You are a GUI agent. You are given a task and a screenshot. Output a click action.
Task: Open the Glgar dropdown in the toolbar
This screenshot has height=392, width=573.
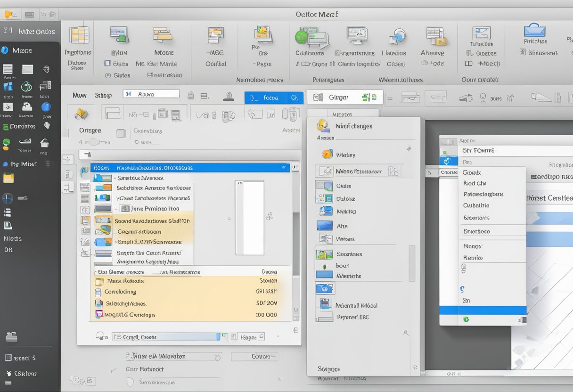(344, 96)
